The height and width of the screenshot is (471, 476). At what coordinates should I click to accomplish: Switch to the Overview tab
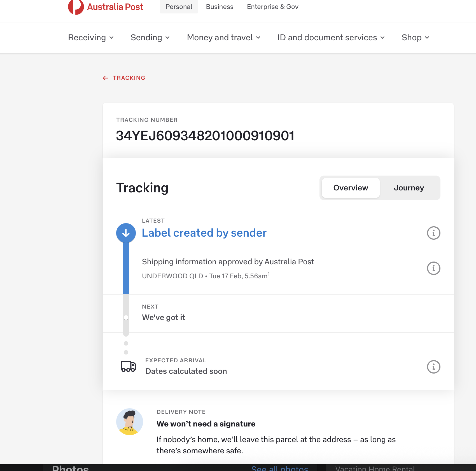coord(351,188)
